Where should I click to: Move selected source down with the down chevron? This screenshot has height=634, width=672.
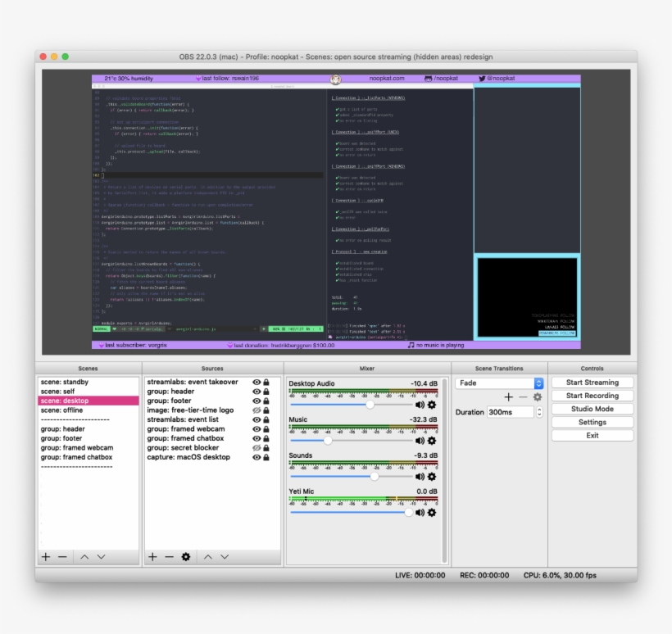tap(223, 556)
